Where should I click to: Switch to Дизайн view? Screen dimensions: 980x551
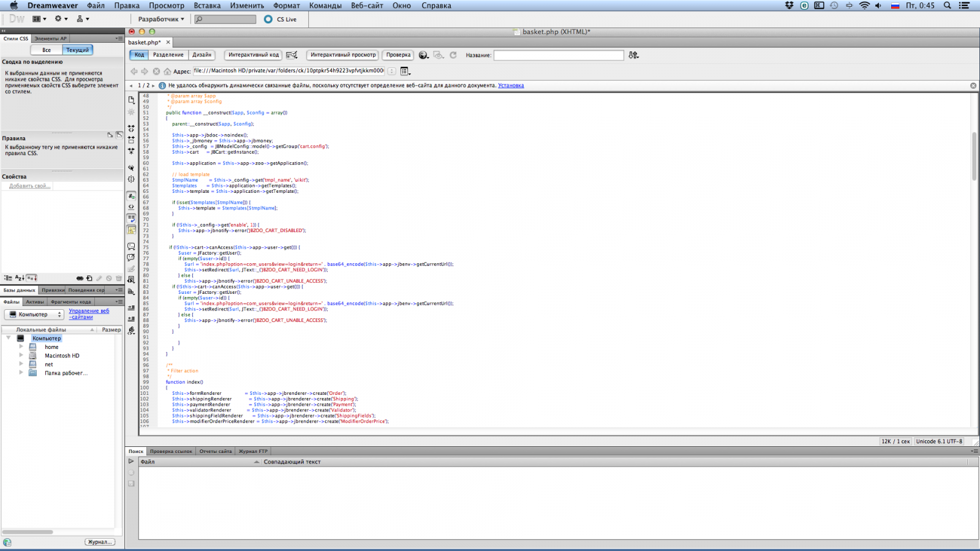[202, 55]
